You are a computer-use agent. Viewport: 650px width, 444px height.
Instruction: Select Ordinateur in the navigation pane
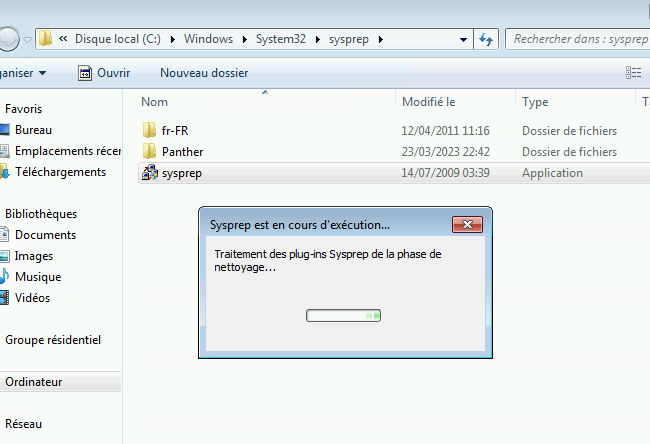(x=34, y=382)
